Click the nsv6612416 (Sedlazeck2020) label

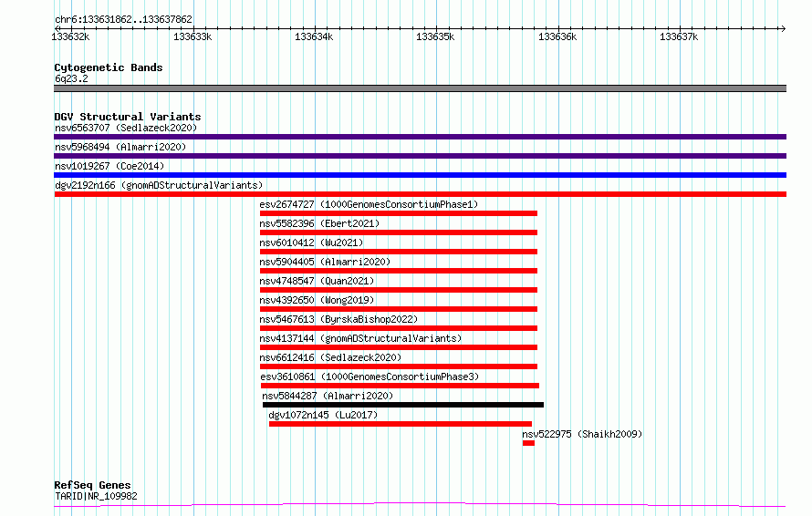point(330,357)
